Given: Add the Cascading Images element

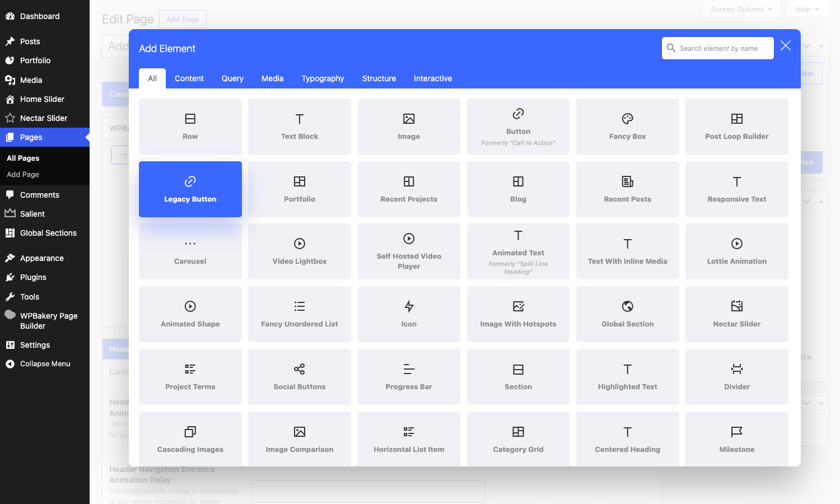Looking at the screenshot, I should point(190,439).
